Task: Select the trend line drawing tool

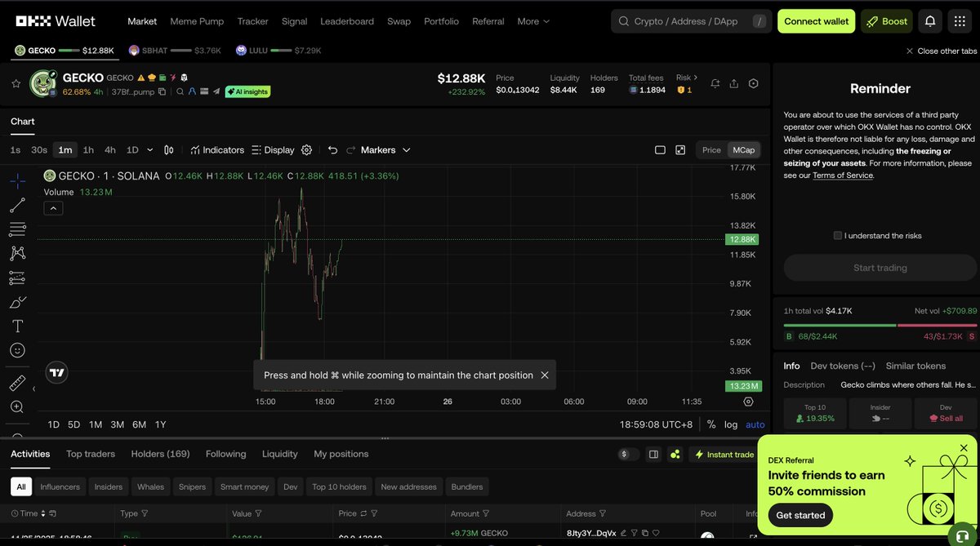Action: tap(17, 205)
